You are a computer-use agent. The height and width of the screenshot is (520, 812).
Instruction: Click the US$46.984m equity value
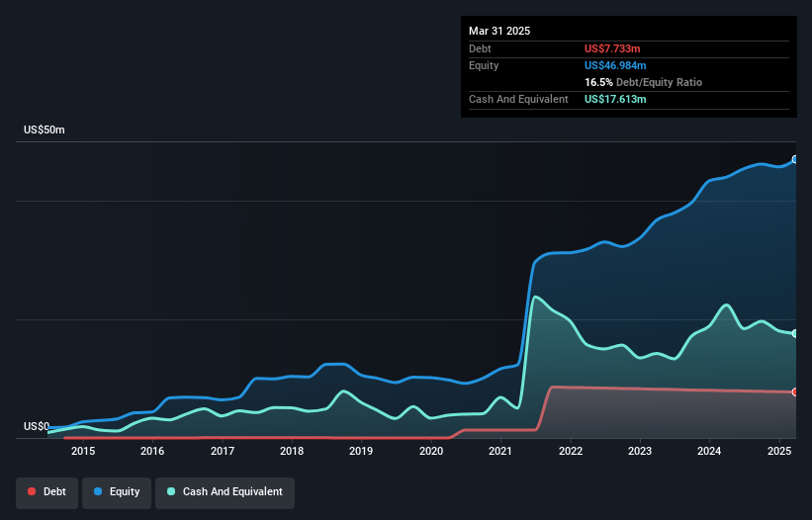(x=615, y=65)
